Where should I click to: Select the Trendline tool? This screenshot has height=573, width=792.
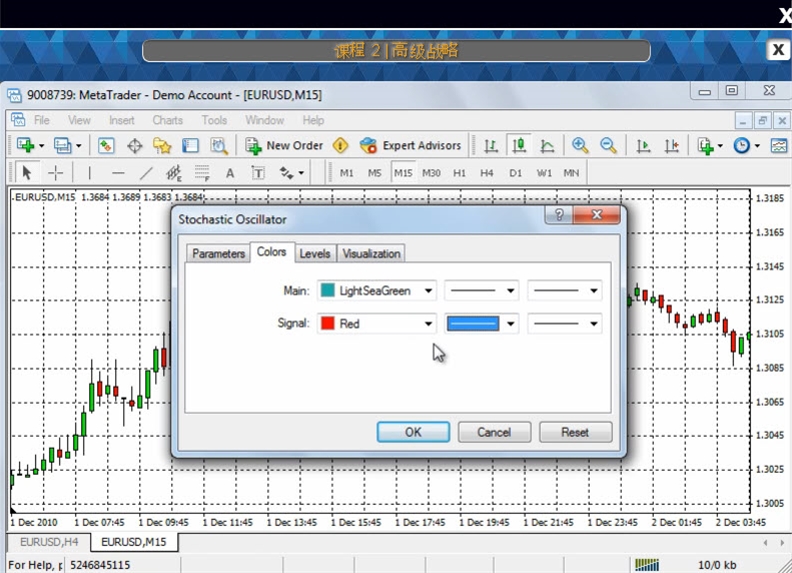pyautogui.click(x=146, y=173)
